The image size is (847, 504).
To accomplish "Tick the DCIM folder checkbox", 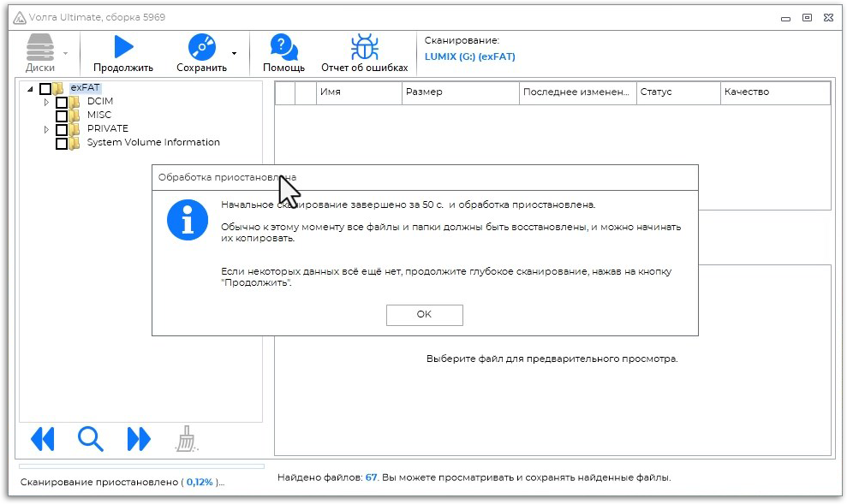I will (62, 102).
